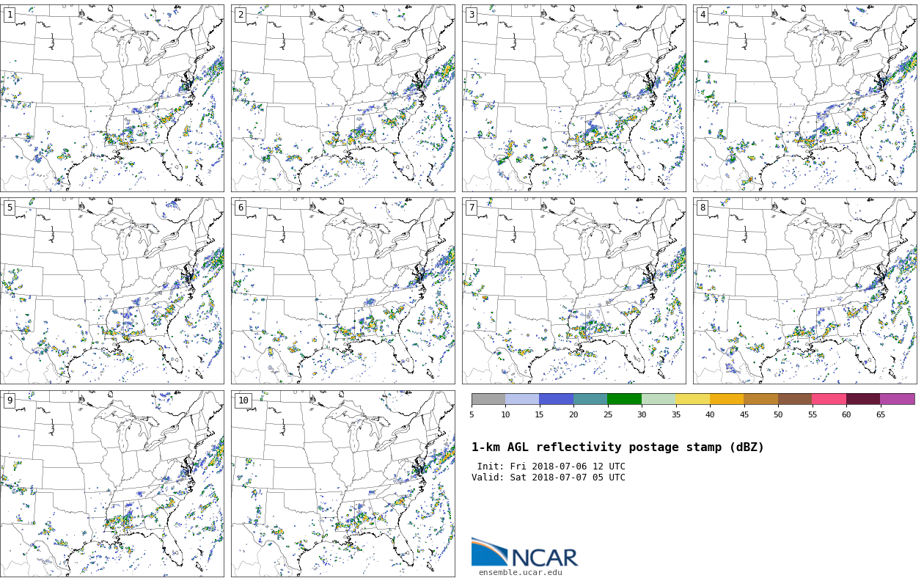Click the 1-km AGL reflectivity title text

point(617,447)
